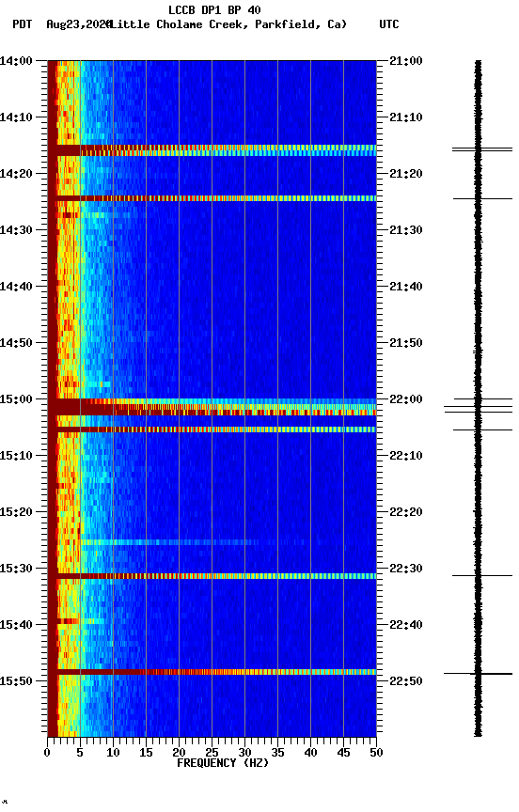Click the 15:50 PDT time label

(x=16, y=681)
